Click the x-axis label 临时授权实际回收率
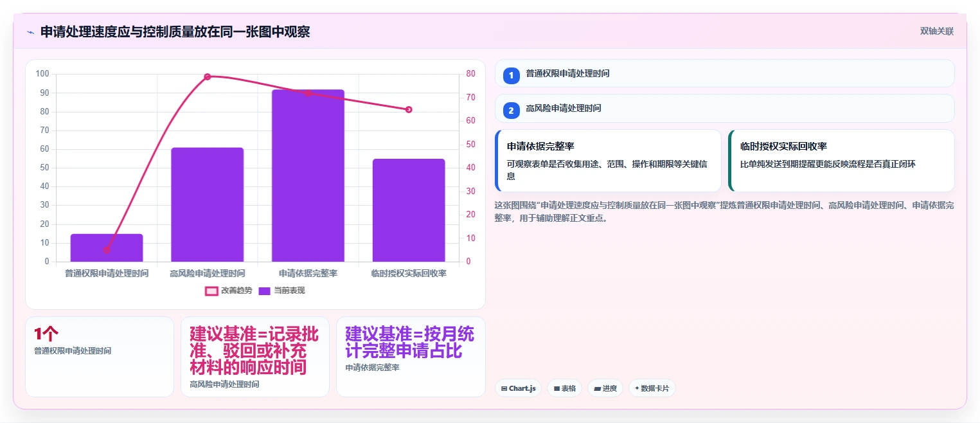This screenshot has height=423, width=980. pos(409,273)
